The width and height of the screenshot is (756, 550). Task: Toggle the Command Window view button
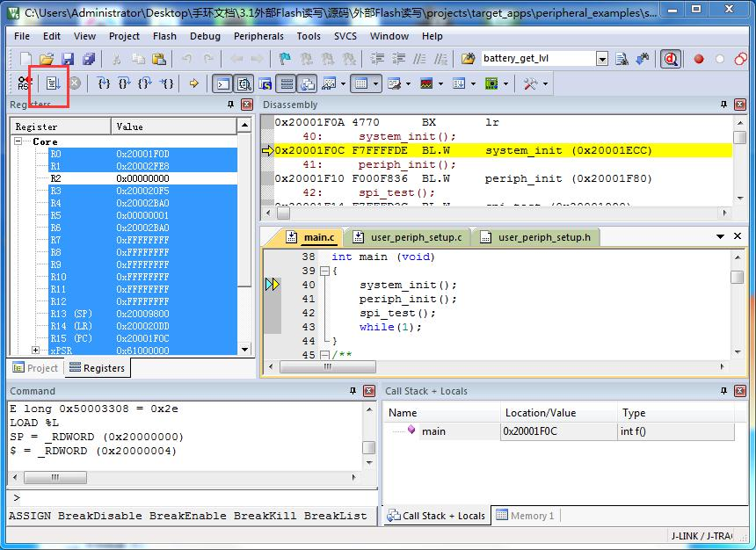[222, 83]
